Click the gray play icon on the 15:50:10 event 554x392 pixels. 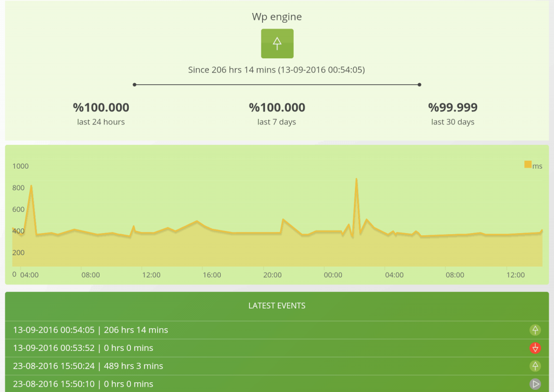535,384
